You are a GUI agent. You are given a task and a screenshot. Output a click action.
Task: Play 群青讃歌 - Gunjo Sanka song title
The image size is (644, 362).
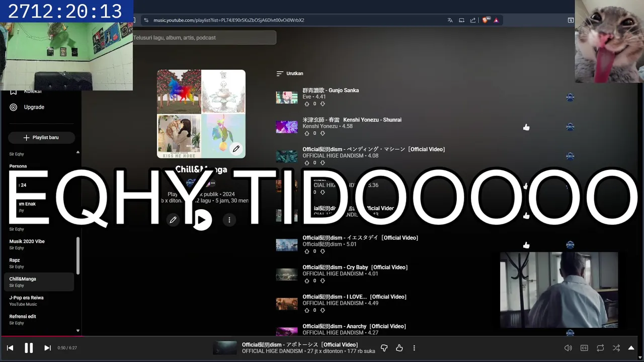(x=331, y=90)
